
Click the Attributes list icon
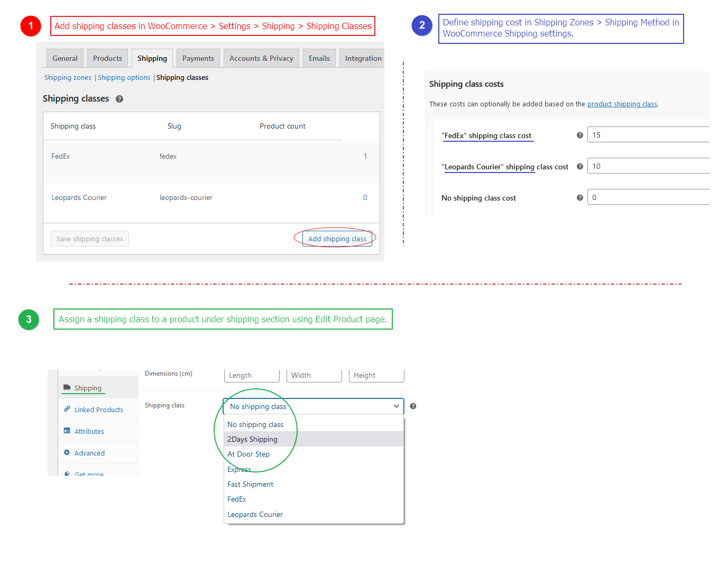(67, 431)
